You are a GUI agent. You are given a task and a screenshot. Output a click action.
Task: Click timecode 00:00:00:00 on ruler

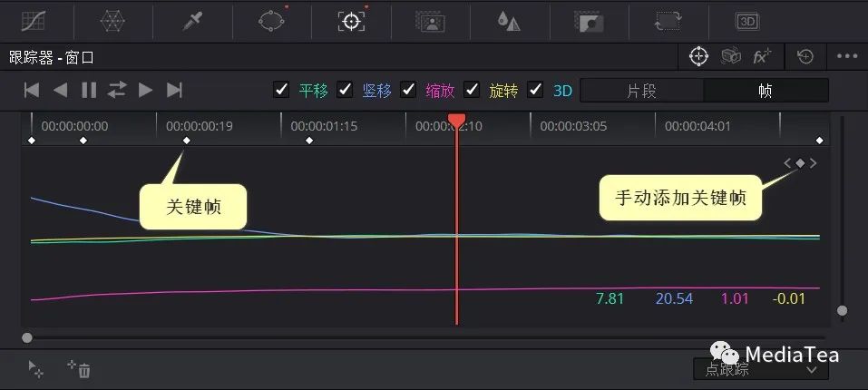coord(74,126)
